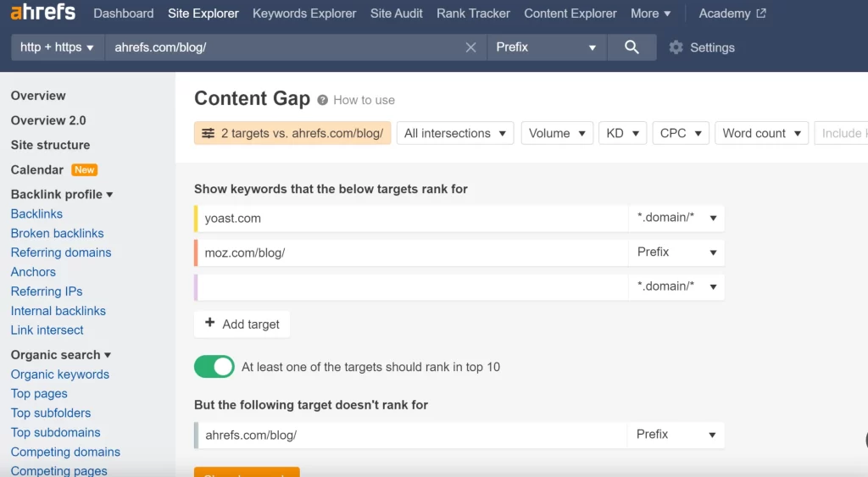This screenshot has width=868, height=477.
Task: Open Competing domains report
Action: (65, 452)
